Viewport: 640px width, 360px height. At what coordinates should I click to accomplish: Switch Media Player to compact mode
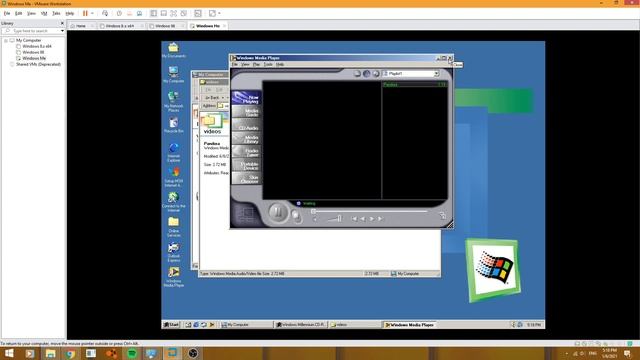[x=442, y=216]
